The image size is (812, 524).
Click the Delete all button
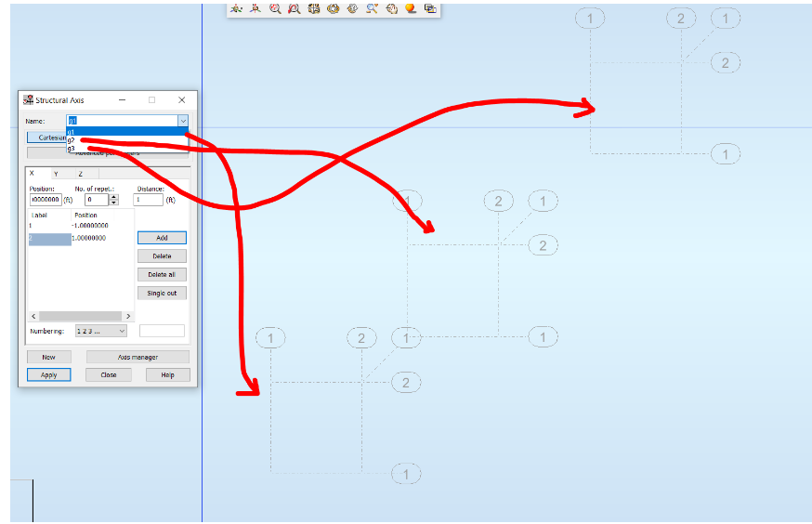[x=162, y=274]
